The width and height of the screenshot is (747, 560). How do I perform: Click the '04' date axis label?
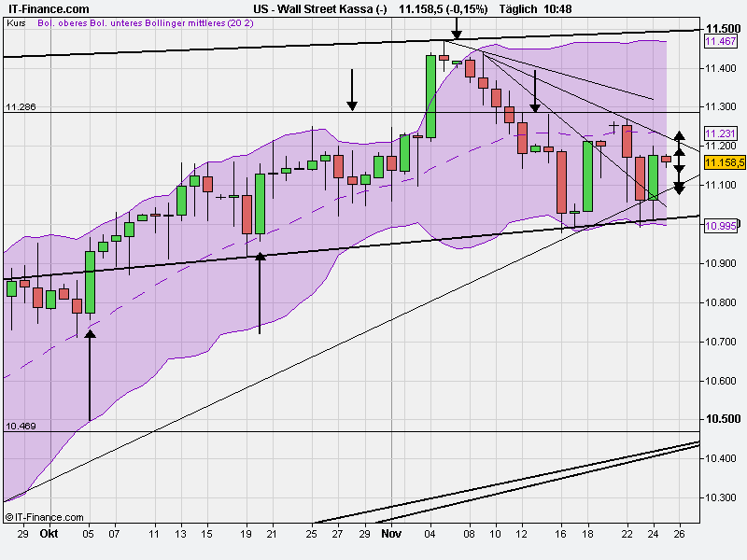click(x=430, y=534)
